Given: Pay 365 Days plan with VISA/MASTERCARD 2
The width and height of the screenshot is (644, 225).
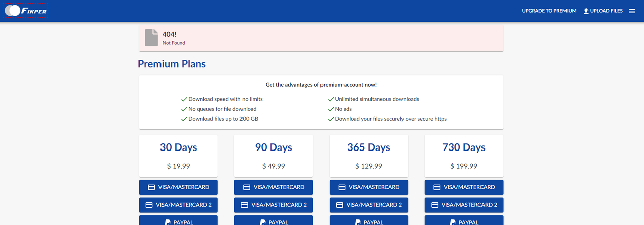Looking at the screenshot, I should click(x=369, y=205).
